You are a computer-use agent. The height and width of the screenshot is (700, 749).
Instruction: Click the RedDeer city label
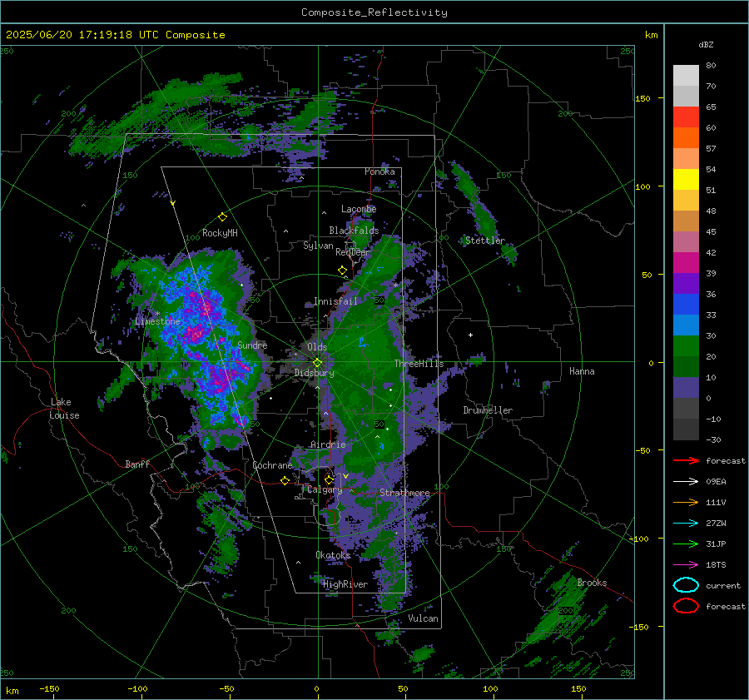point(353,252)
